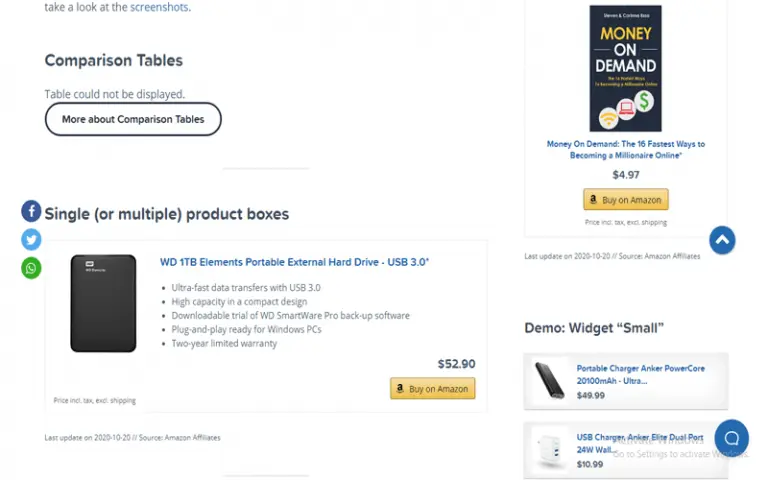
Task: Buy Money On Demand book on Amazon
Action: point(625,199)
